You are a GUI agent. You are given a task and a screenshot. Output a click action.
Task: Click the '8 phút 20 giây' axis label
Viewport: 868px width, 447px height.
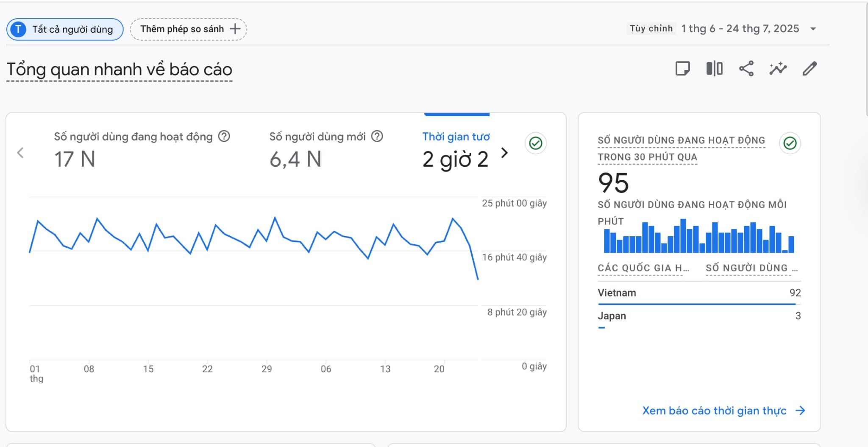(x=517, y=312)
